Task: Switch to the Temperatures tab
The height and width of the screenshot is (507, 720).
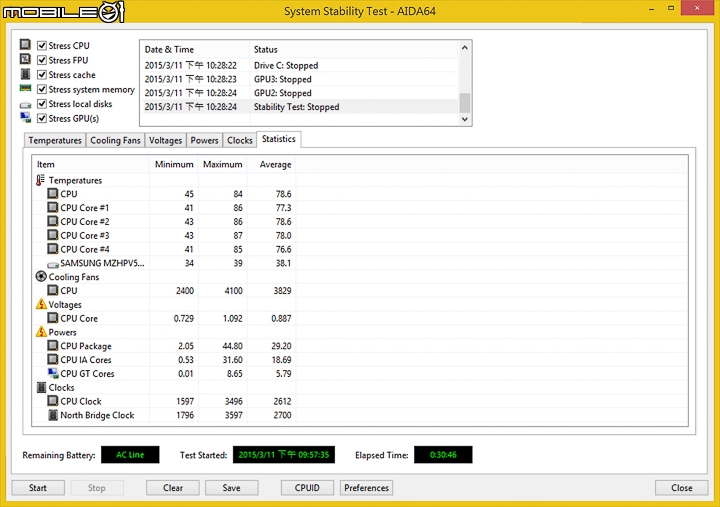Action: 55,140
